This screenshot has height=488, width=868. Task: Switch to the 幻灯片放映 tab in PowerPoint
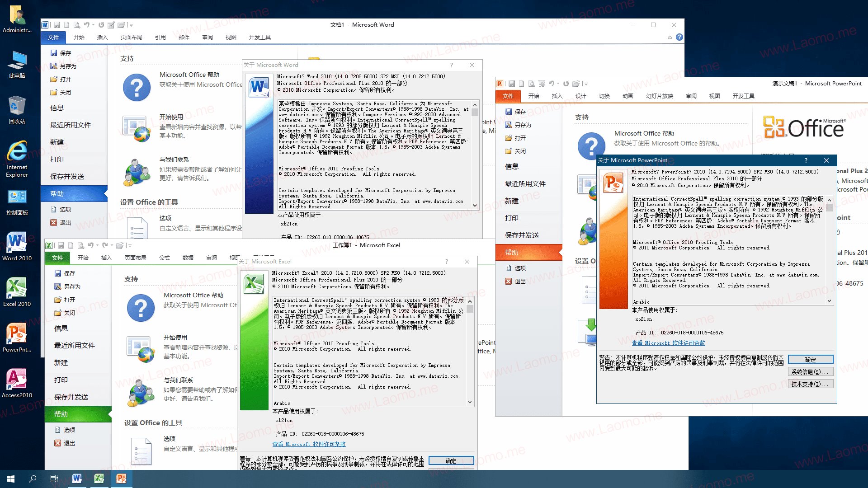click(659, 96)
